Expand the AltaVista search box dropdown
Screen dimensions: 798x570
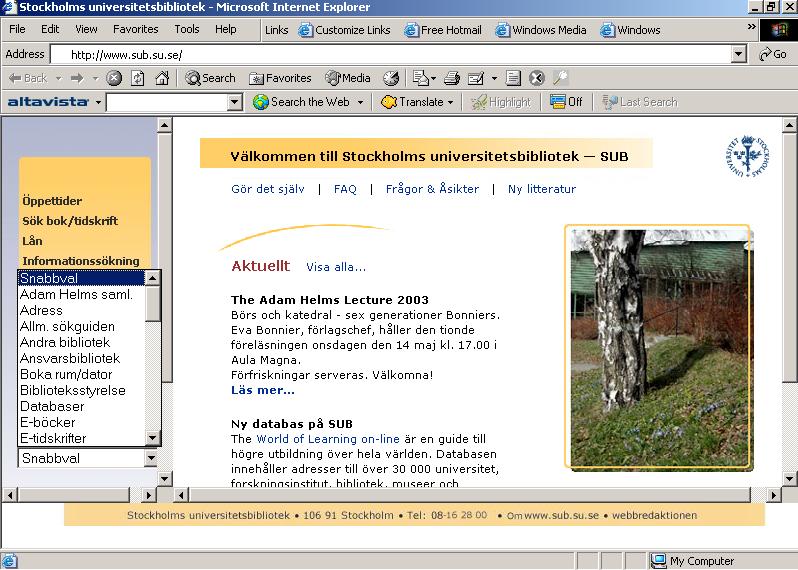(x=234, y=102)
